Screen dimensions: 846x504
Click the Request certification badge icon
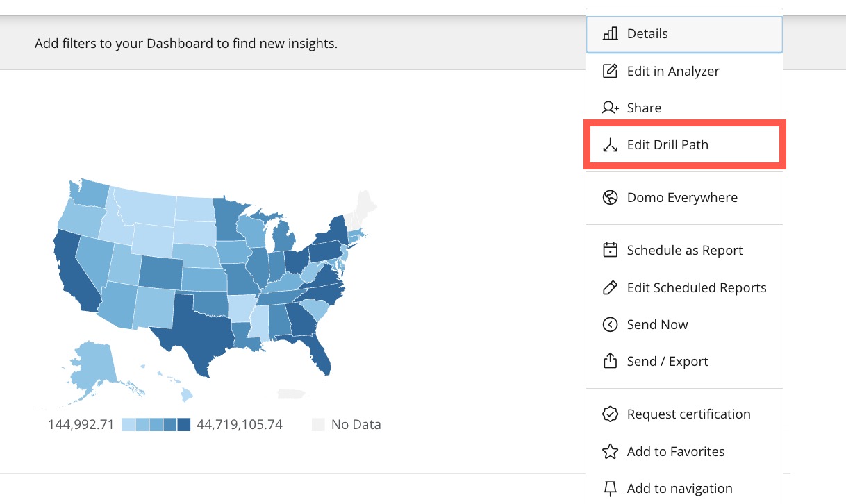coord(610,414)
